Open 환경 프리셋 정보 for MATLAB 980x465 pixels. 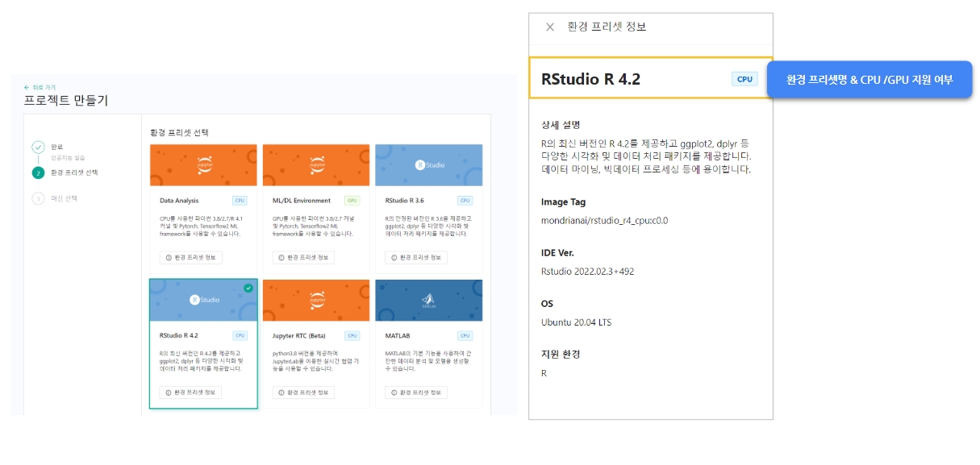[416, 392]
